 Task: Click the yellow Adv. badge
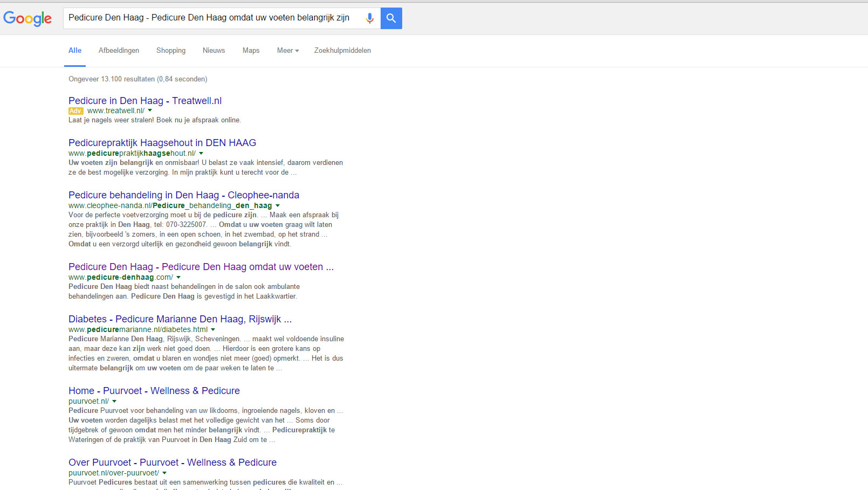75,111
